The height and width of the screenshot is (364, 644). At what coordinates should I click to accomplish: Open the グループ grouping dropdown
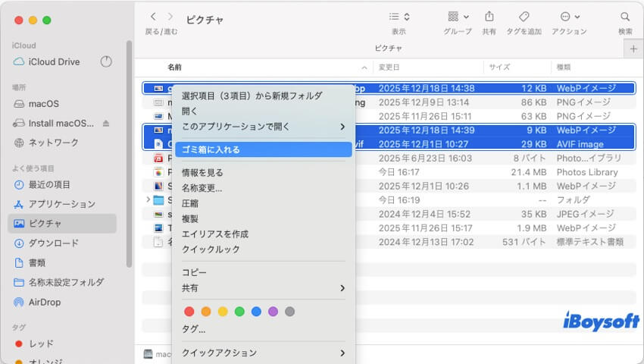(x=458, y=17)
